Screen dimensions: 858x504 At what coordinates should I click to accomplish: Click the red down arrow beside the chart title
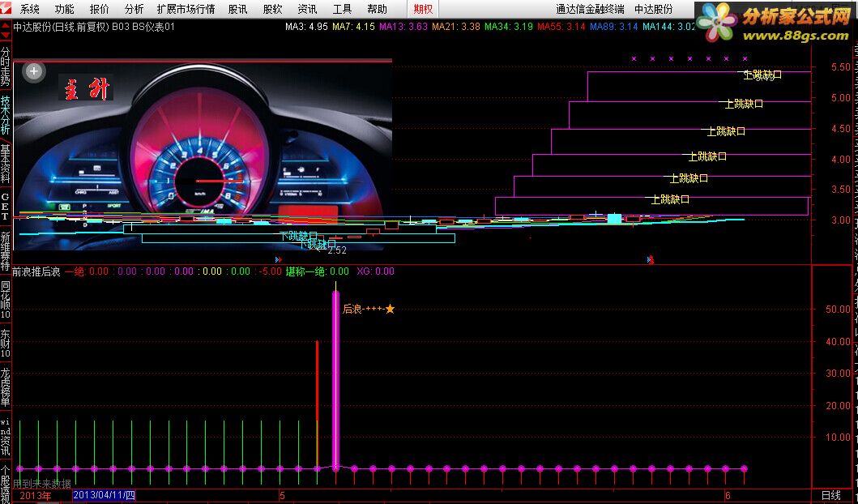pos(6,35)
